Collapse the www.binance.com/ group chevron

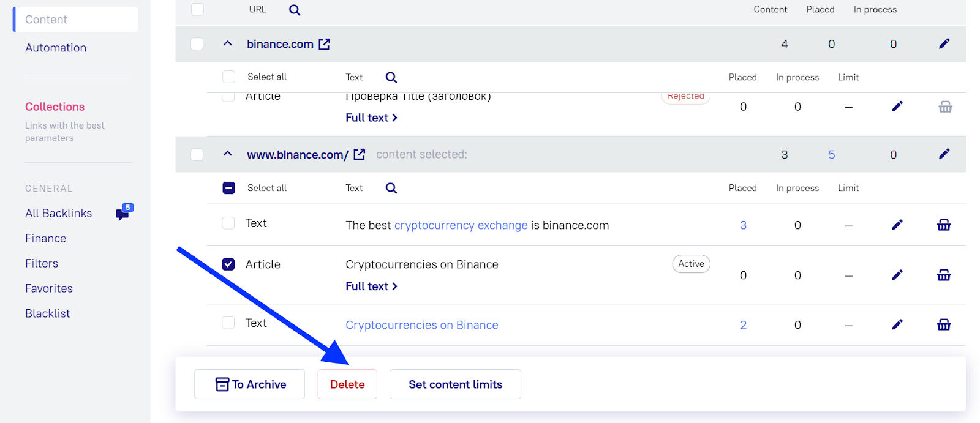[x=228, y=154]
